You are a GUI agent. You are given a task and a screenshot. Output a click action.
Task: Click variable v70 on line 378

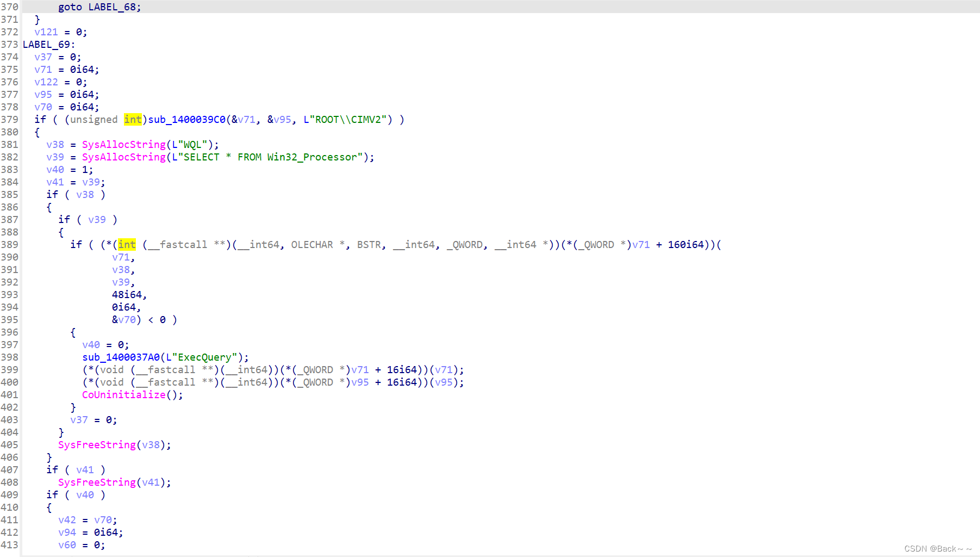tap(43, 107)
